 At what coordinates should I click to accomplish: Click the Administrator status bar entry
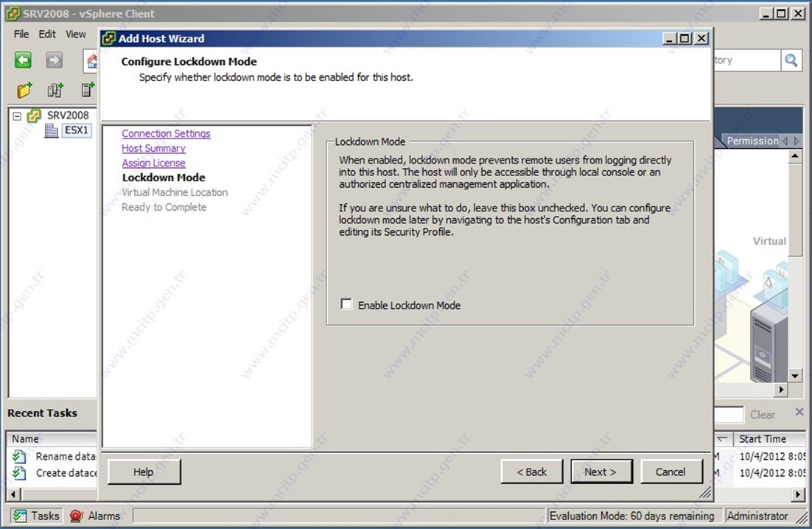pyautogui.click(x=757, y=516)
